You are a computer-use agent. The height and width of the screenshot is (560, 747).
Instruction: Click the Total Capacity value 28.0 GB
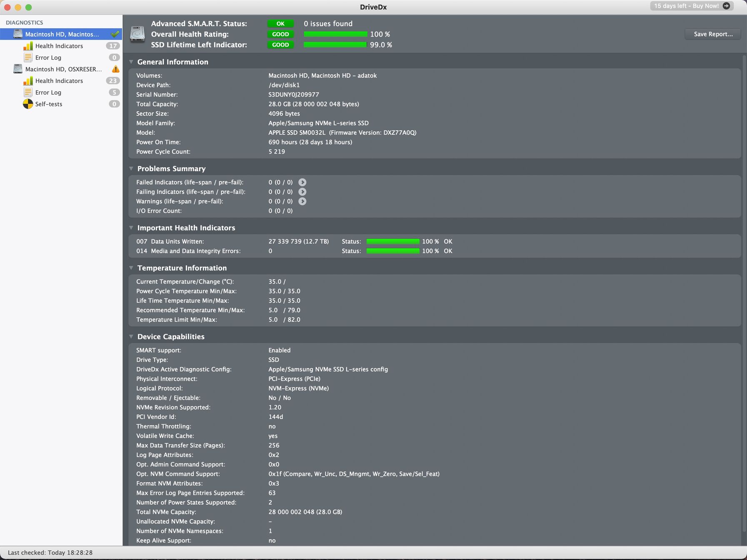[x=314, y=104]
